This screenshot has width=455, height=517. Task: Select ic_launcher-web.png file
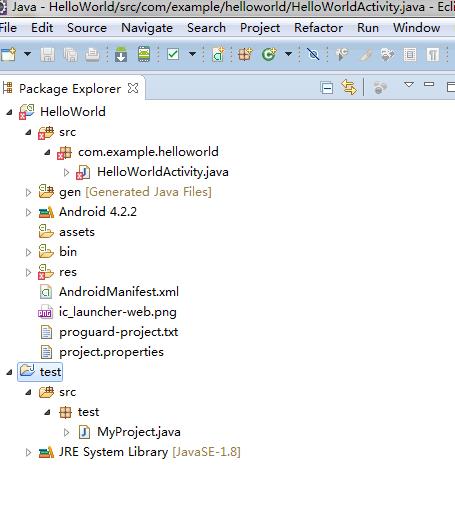pos(118,312)
